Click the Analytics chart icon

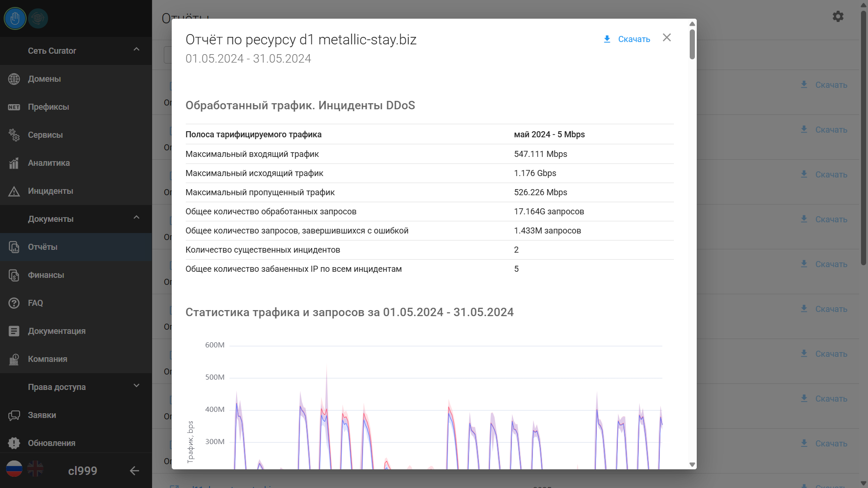(14, 163)
